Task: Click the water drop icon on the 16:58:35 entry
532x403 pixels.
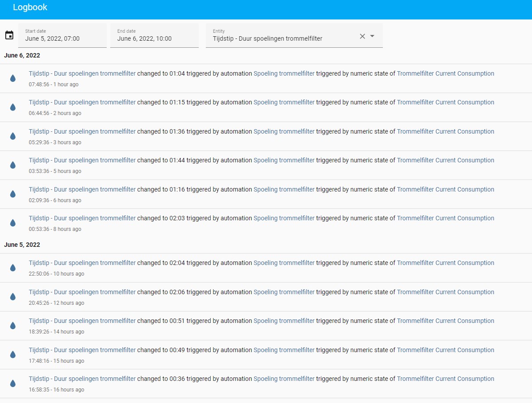Action: tap(13, 383)
